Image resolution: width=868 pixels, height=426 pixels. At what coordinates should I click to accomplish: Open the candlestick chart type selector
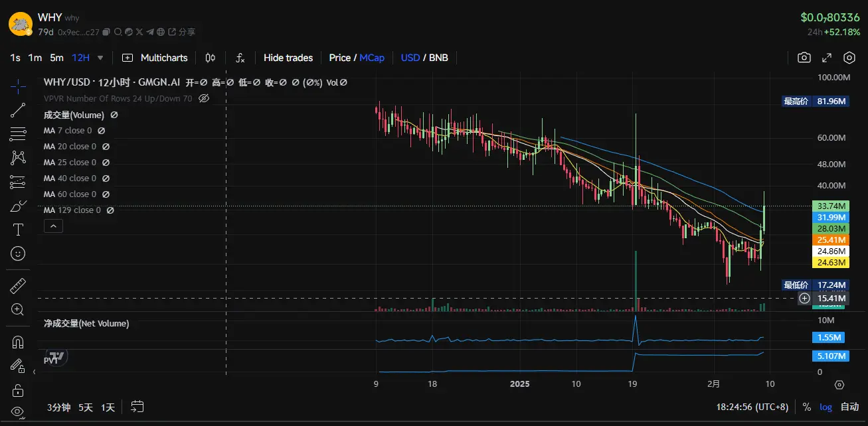pyautogui.click(x=211, y=58)
